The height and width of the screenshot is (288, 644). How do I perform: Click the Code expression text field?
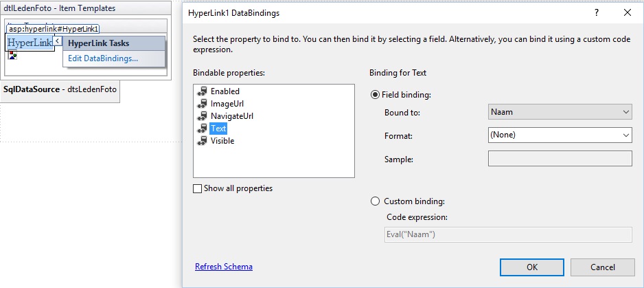[508, 234]
